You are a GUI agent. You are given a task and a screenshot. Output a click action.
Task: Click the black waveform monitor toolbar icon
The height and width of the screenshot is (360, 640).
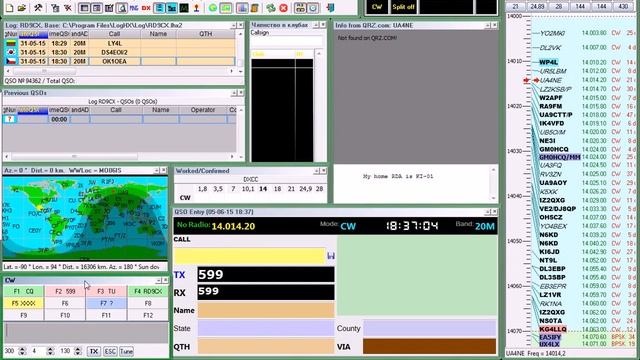(184, 8)
